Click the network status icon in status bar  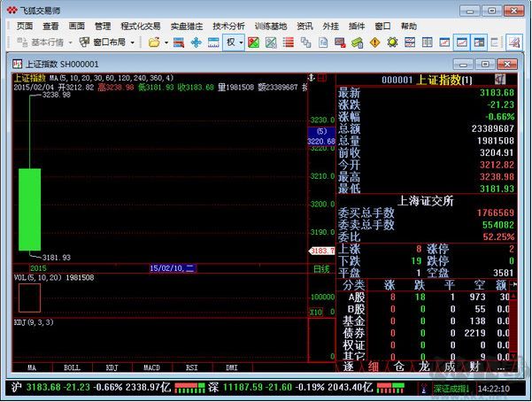tap(422, 388)
